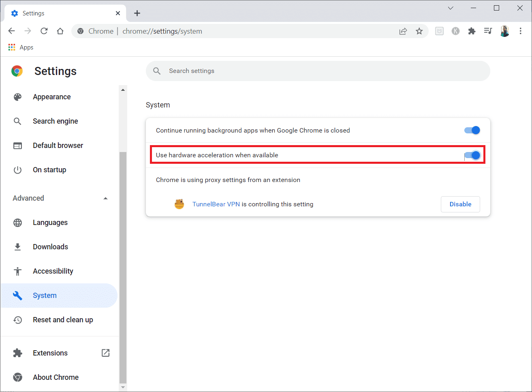The width and height of the screenshot is (532, 392).
Task: Click the global media controls toolbar icon
Action: coord(488,31)
